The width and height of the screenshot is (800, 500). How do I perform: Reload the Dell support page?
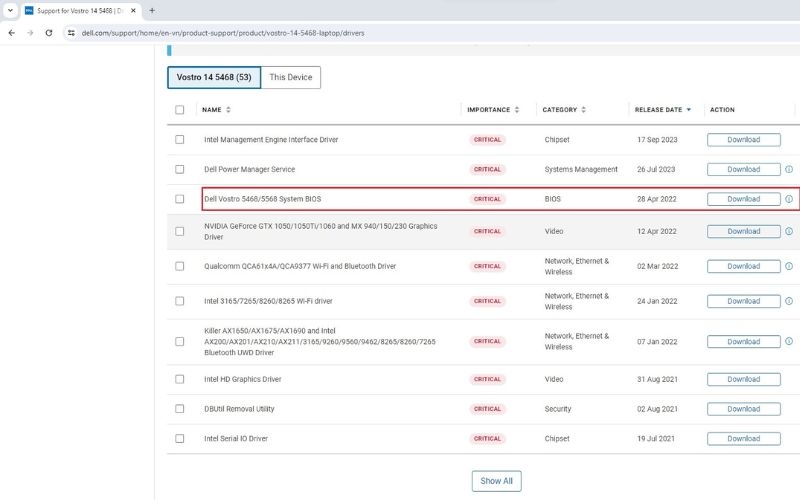coord(49,33)
